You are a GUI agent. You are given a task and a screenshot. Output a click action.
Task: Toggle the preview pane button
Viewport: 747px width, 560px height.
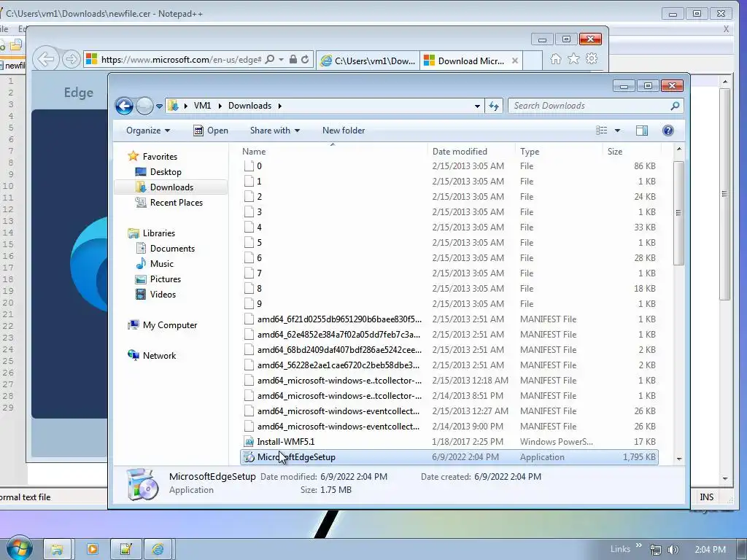click(x=642, y=131)
